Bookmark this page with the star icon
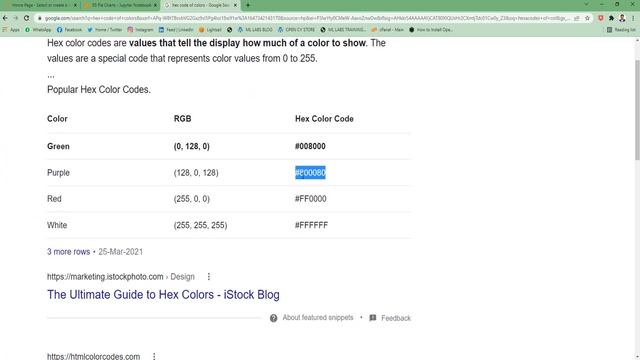Image resolution: width=640 pixels, height=360 pixels. click(x=587, y=18)
